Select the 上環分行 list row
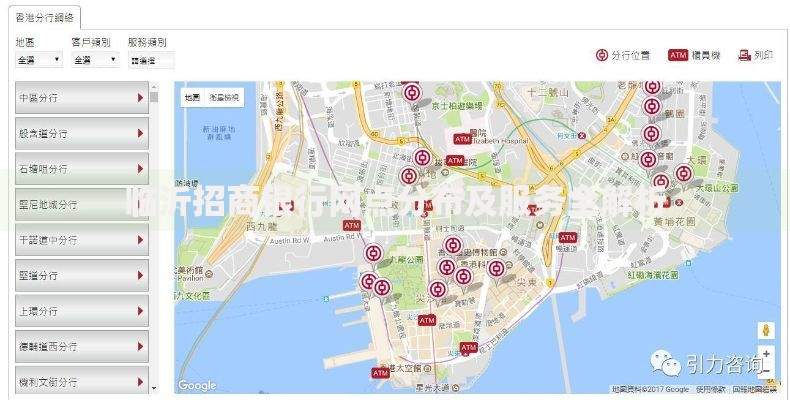 82,311
